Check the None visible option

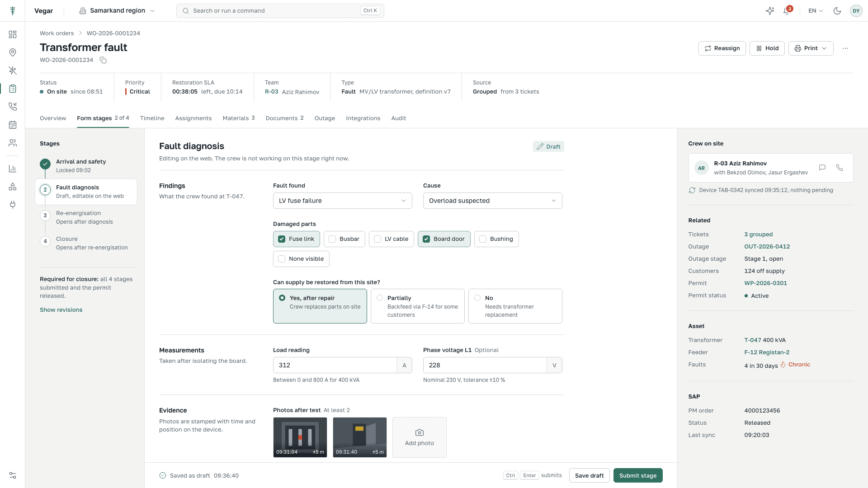click(301, 259)
